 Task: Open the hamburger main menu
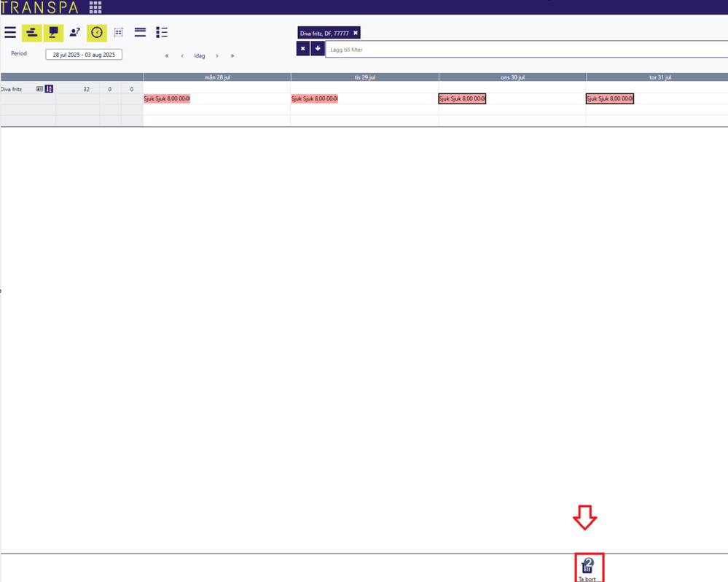[10, 33]
